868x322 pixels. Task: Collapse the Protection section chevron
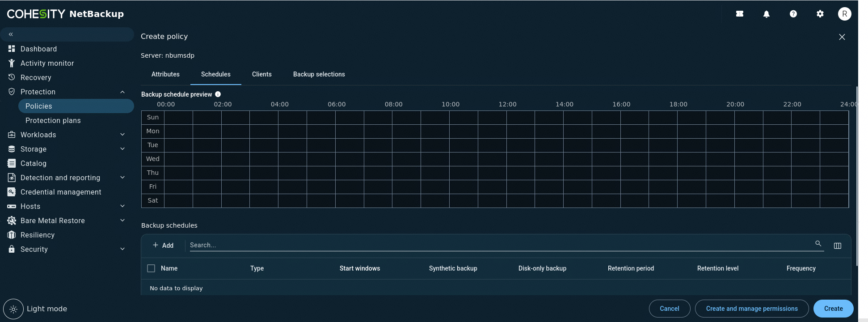(x=122, y=92)
